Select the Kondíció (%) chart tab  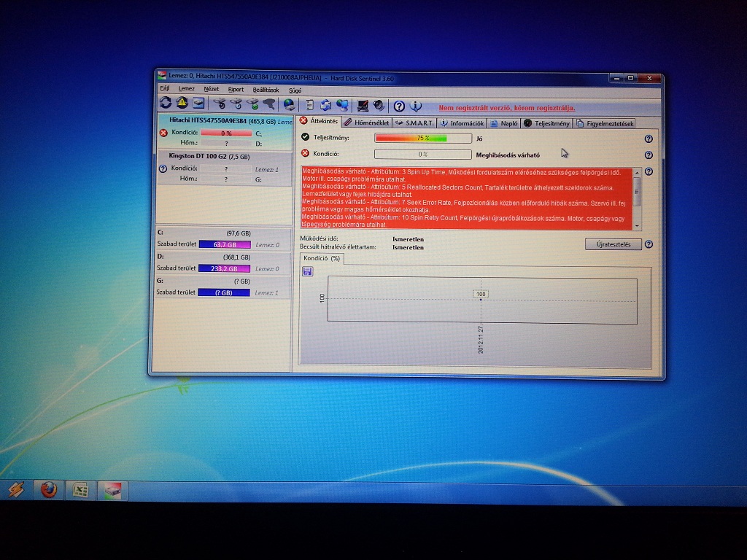[322, 259]
